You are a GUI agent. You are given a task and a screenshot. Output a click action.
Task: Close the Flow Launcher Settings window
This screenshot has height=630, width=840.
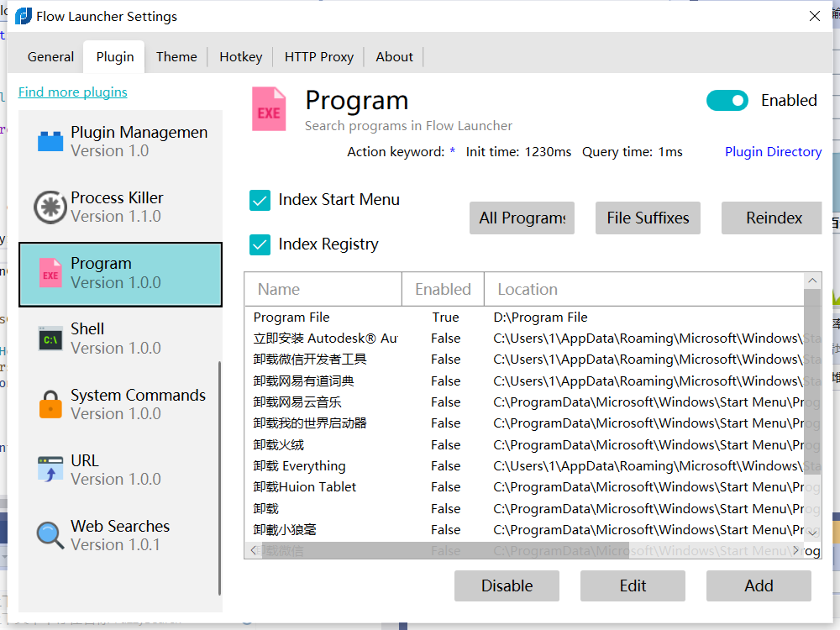coord(814,16)
